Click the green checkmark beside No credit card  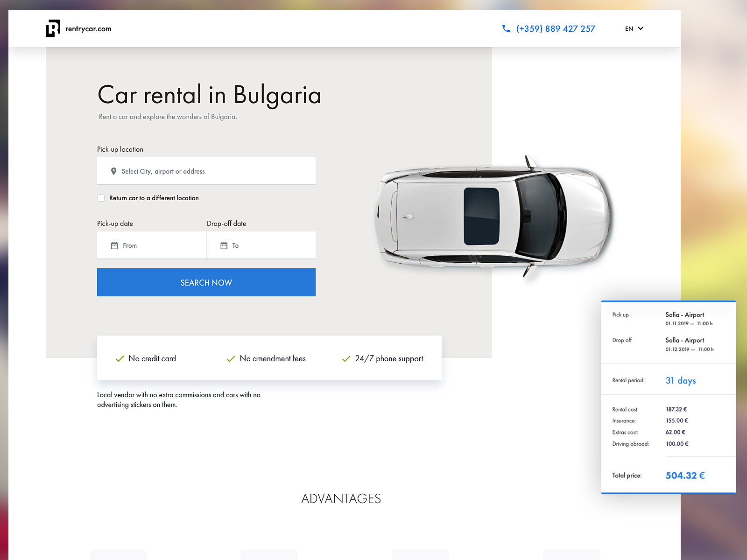120,358
